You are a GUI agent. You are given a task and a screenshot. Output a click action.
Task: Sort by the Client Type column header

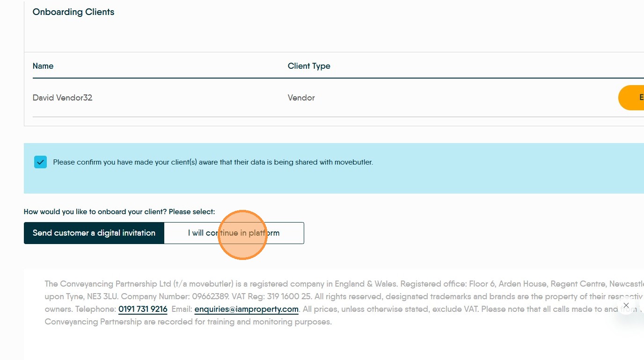(x=309, y=66)
